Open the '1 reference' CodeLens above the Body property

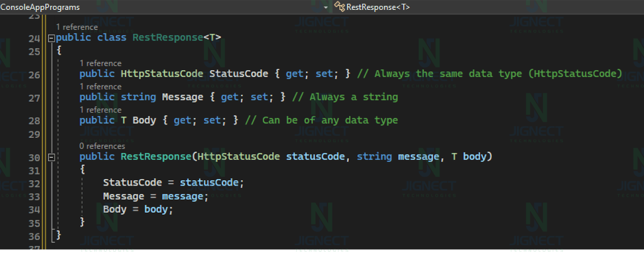(100, 109)
